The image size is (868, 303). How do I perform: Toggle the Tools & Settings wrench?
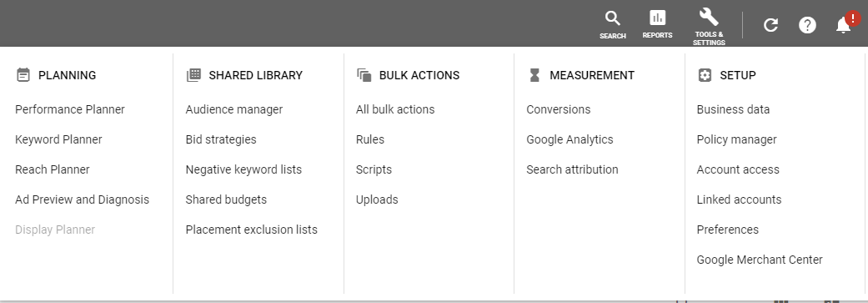tap(709, 17)
